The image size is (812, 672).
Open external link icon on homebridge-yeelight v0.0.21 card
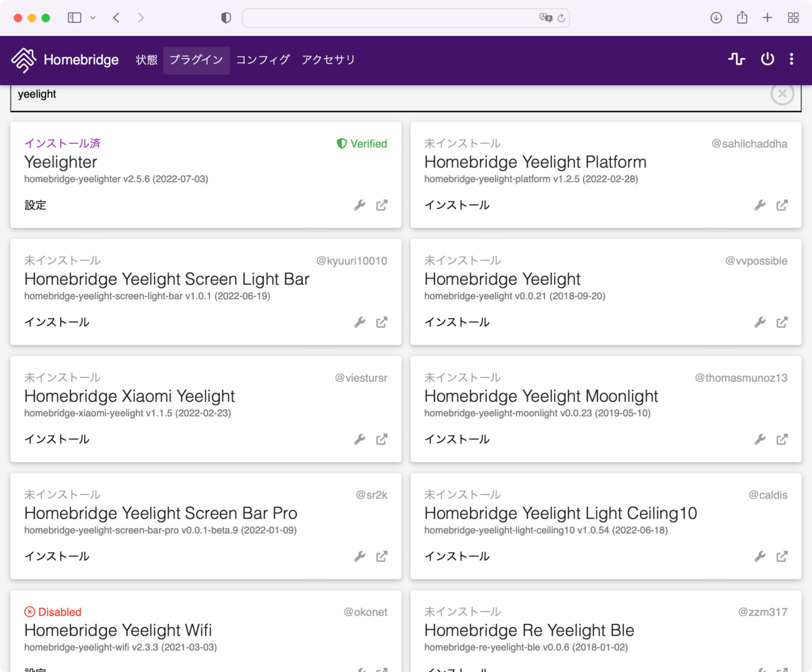pyautogui.click(x=782, y=322)
